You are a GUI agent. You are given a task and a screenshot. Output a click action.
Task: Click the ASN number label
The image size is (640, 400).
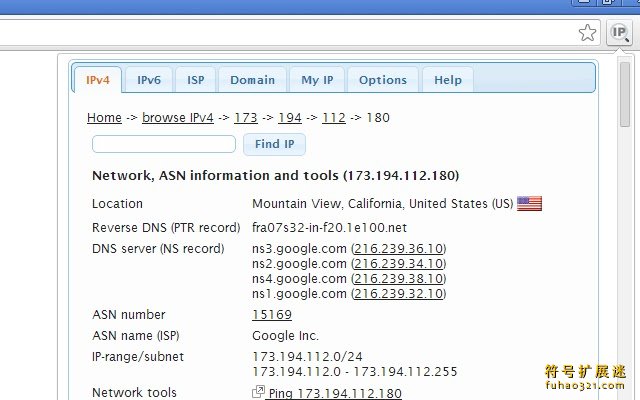point(129,315)
